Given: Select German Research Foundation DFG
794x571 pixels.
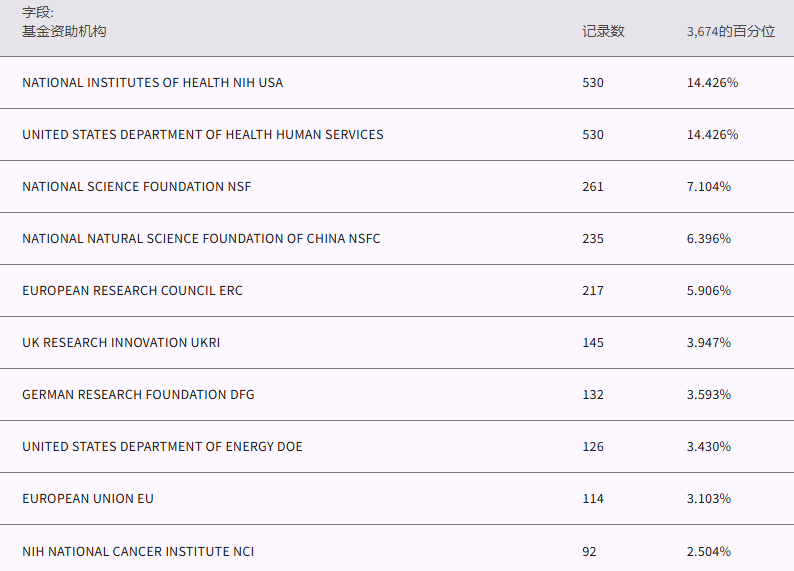Looking at the screenshot, I should [x=138, y=395].
